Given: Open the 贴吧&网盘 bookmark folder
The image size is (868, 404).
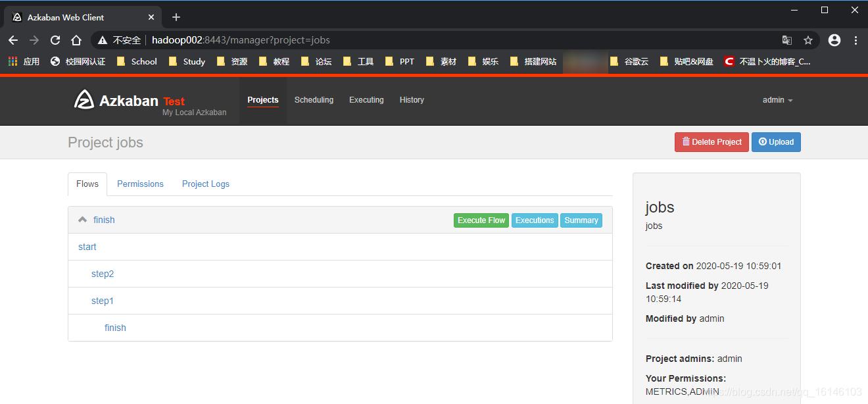Looking at the screenshot, I should [x=687, y=61].
